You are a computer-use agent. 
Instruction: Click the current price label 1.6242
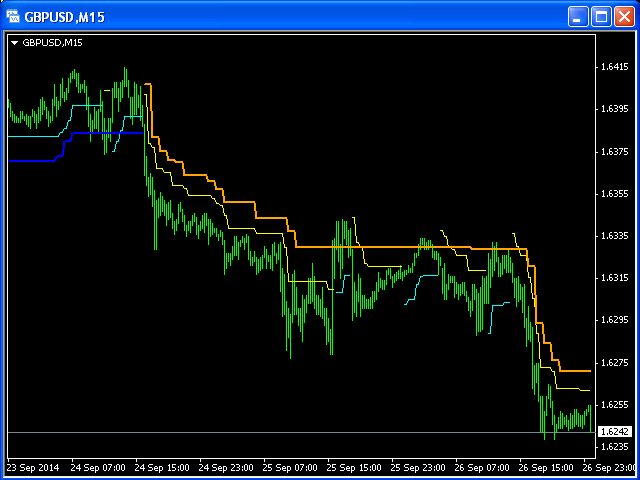(615, 432)
